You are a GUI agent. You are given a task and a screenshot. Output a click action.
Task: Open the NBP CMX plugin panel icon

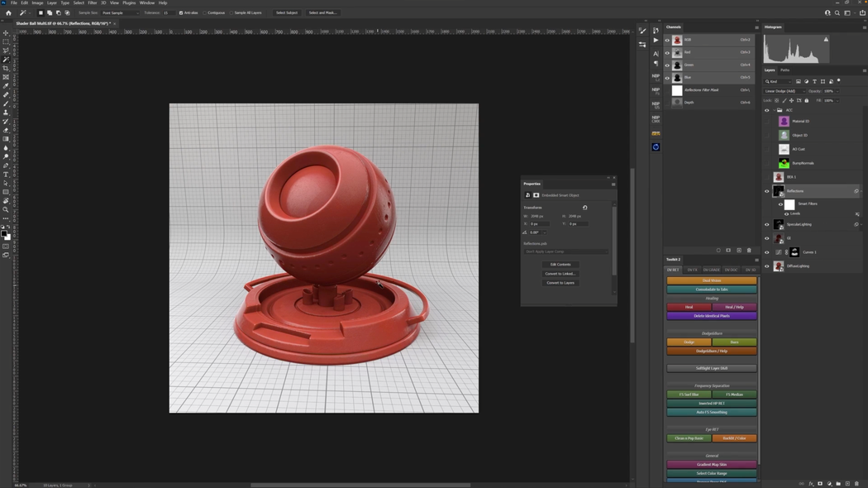(x=656, y=118)
